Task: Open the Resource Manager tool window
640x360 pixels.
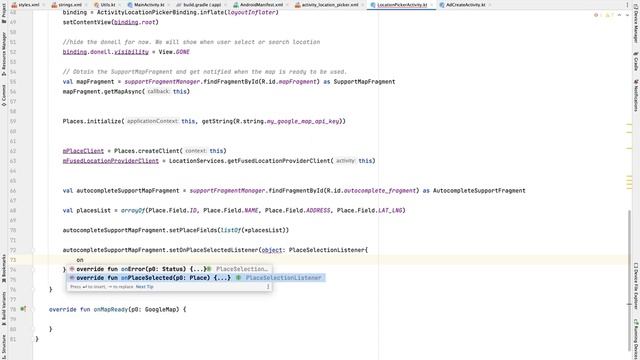Action: 4,54
